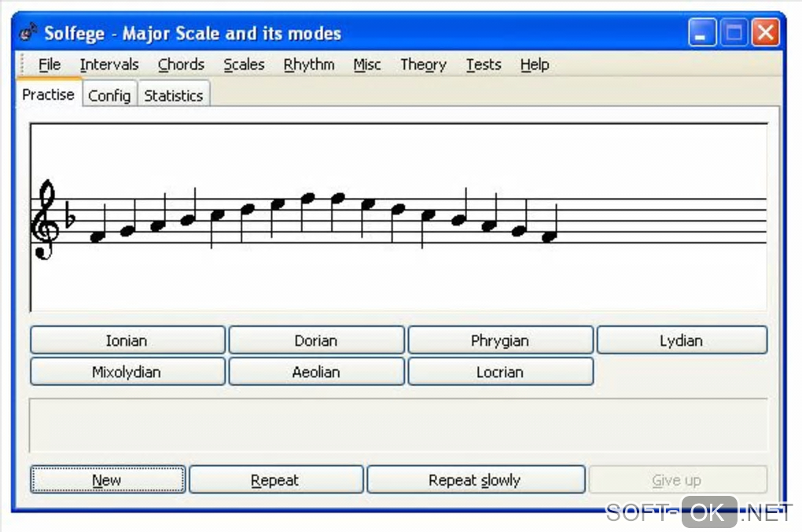The height and width of the screenshot is (532, 802).
Task: Switch to the Config tab
Action: click(x=109, y=96)
